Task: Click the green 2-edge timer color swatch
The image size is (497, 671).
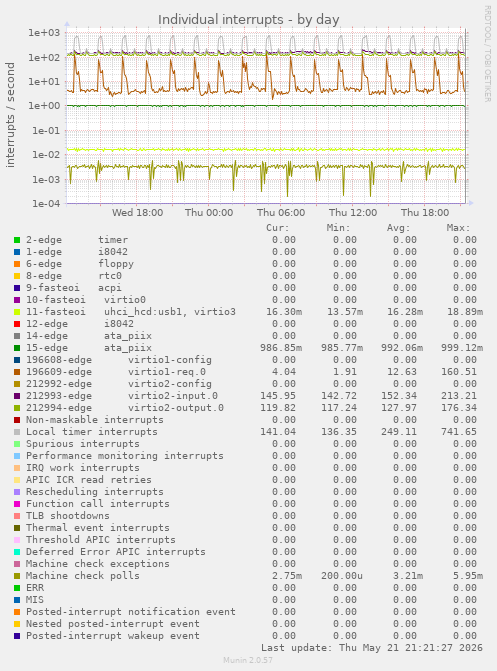Action: click(17, 240)
